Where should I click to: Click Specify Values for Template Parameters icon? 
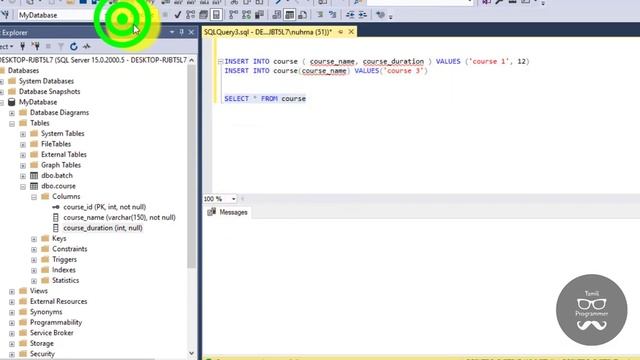pyautogui.click(x=380, y=15)
